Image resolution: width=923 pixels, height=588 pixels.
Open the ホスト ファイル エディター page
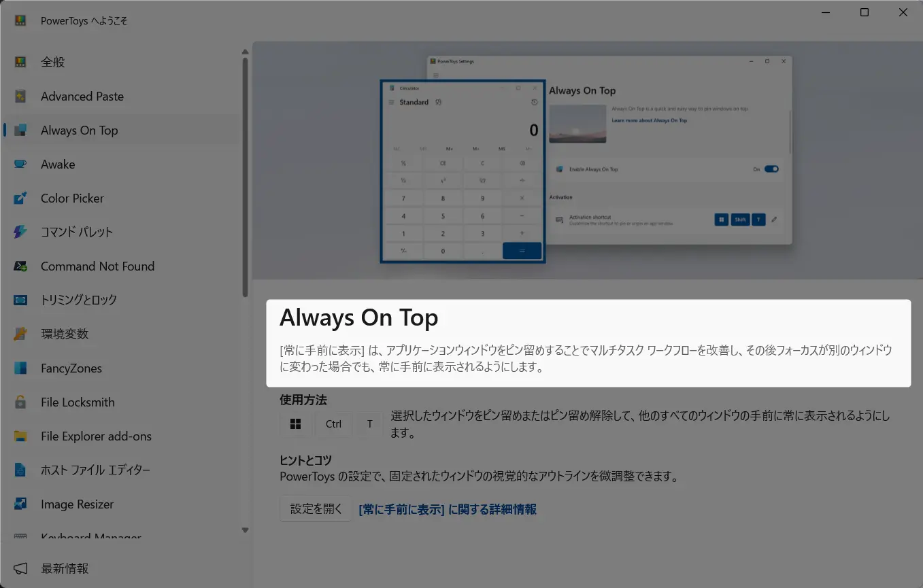120,470
